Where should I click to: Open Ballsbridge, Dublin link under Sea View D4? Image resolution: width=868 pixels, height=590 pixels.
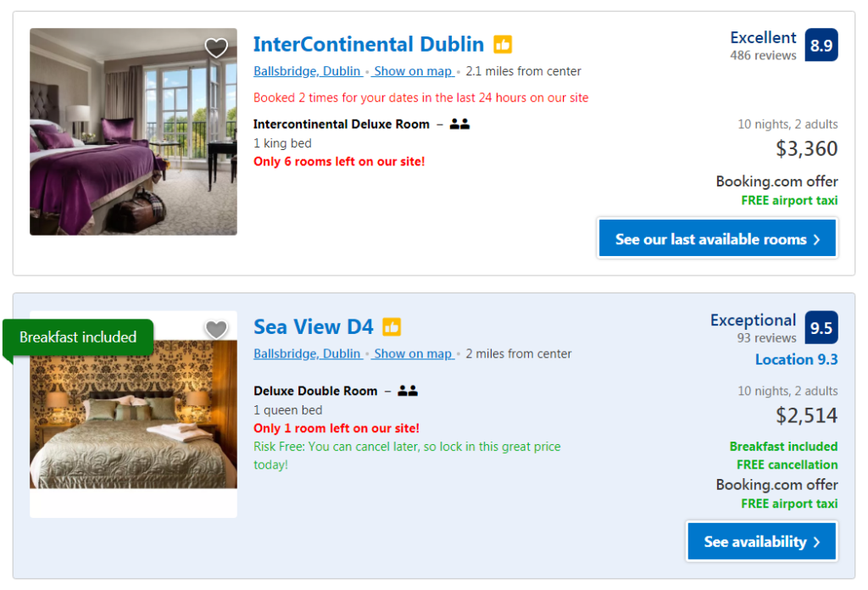(x=307, y=353)
